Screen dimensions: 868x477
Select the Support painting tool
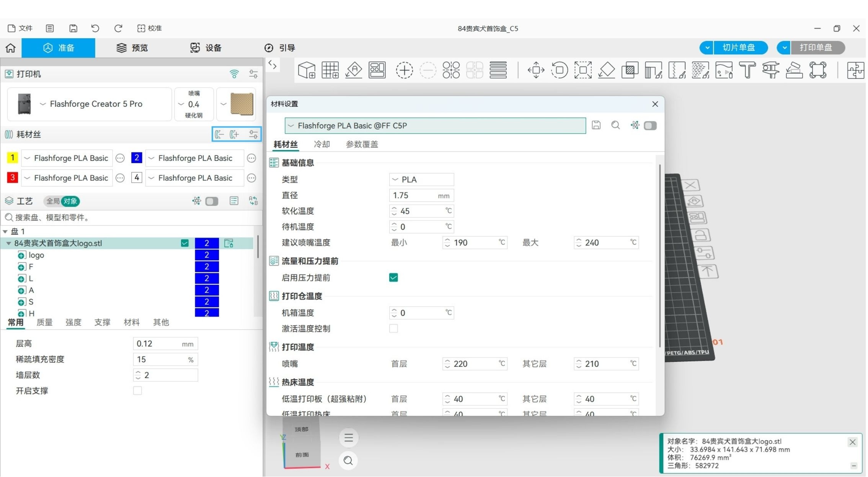point(654,70)
